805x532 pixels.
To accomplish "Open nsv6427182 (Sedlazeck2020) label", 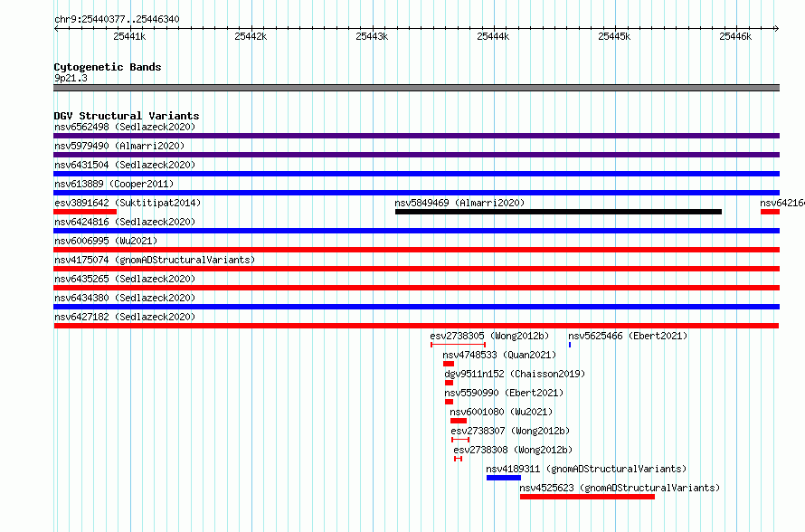I will click(125, 317).
